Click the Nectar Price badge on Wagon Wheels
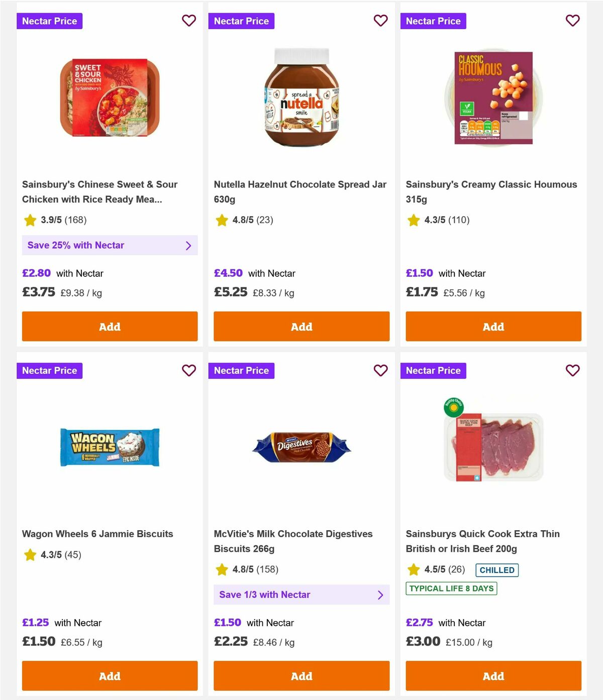Viewport: 603px width, 700px height. tap(49, 370)
